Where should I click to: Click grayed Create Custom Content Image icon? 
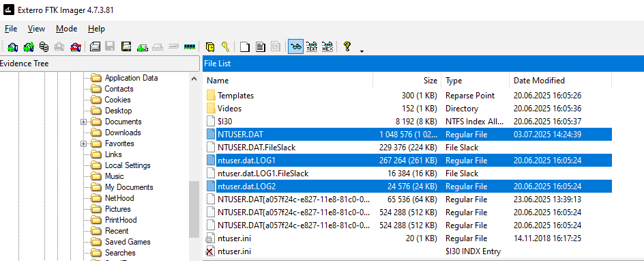[158, 47]
